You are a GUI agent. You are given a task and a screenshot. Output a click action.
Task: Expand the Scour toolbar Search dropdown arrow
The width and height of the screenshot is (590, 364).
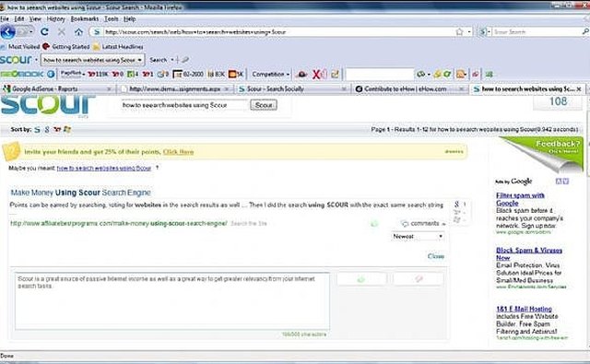coord(172,60)
